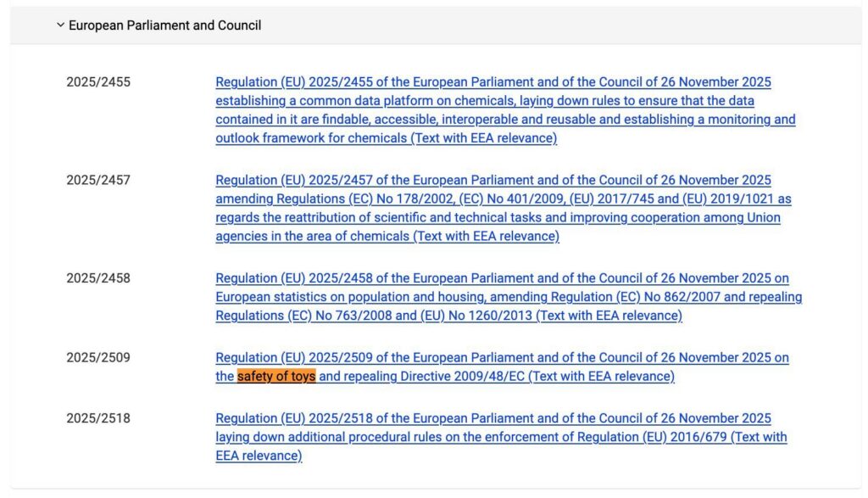Collapse the European Parliament and Council chevron
Screen dimensions: 868x498
pos(60,25)
